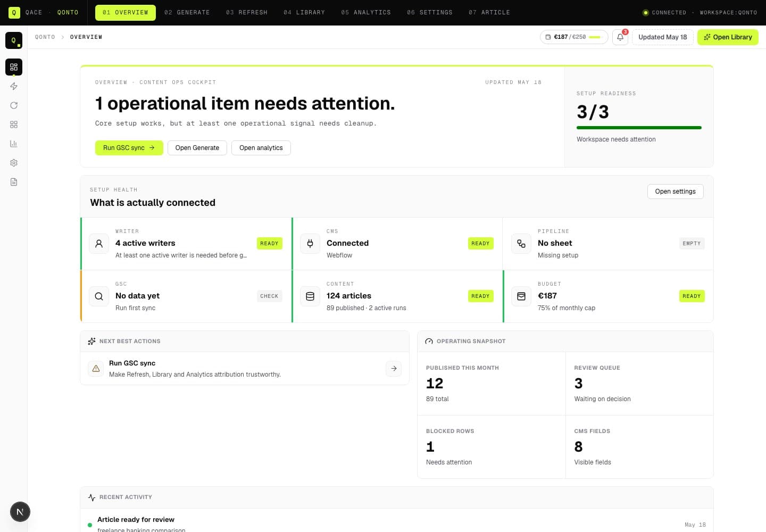
Task: Click the content database icon
Action: coord(310,296)
